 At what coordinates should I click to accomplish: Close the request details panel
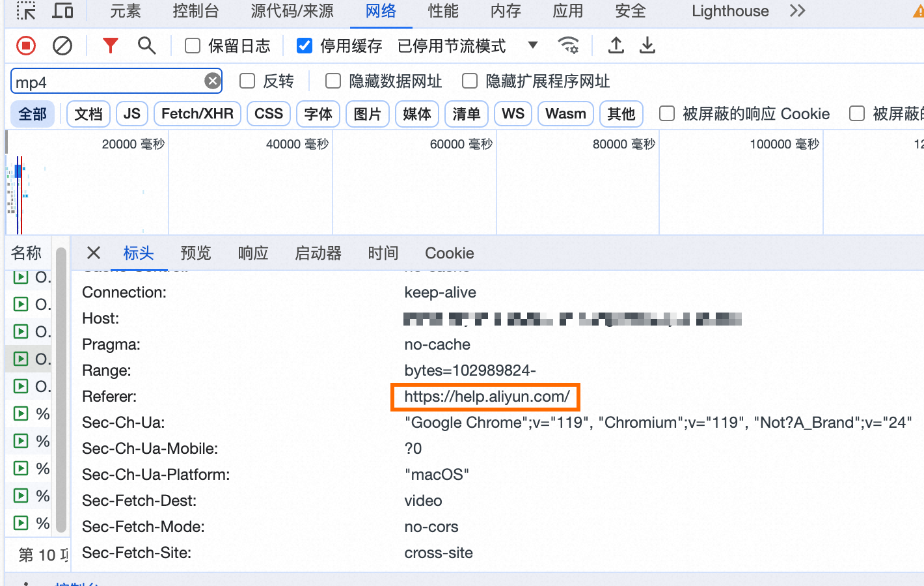(x=94, y=253)
